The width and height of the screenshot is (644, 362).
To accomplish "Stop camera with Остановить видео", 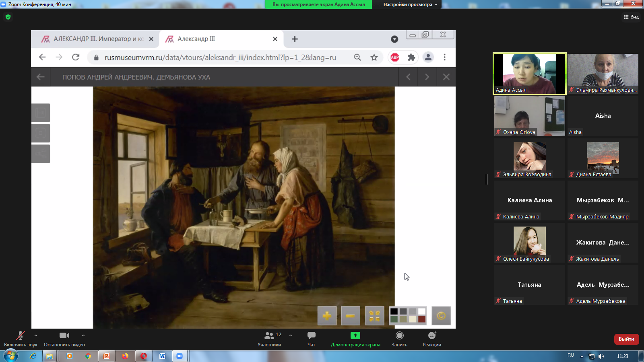I will (x=64, y=339).
